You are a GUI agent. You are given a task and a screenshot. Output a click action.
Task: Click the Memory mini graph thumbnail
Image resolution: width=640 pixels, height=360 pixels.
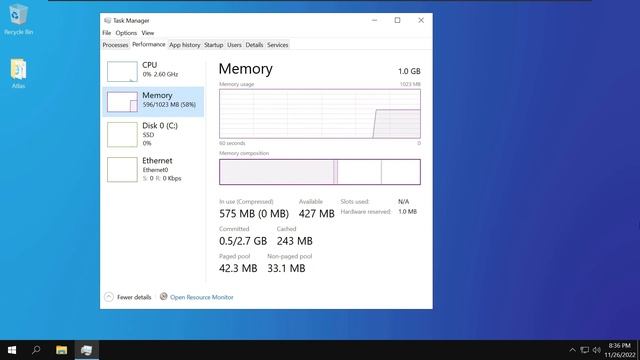[122, 102]
